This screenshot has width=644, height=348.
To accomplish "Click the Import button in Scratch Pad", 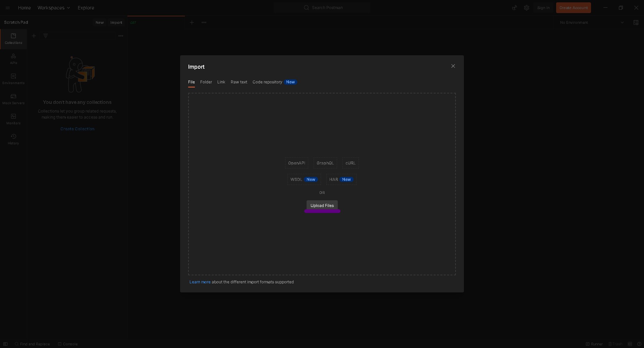I will pos(116,22).
